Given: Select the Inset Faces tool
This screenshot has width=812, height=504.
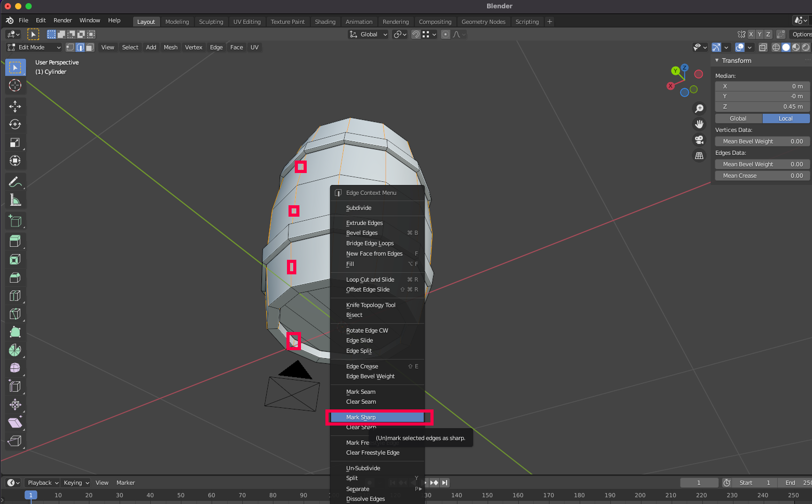Looking at the screenshot, I should pyautogui.click(x=15, y=259).
